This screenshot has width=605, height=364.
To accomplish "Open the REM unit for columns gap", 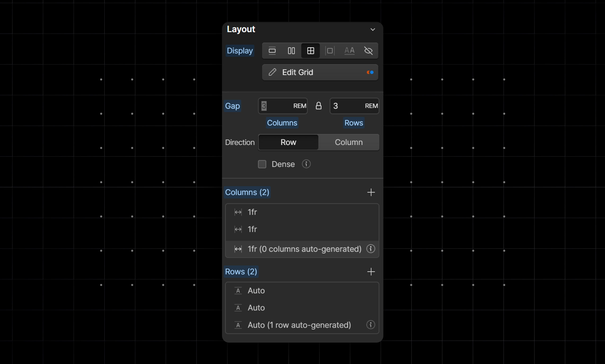I will [x=300, y=106].
